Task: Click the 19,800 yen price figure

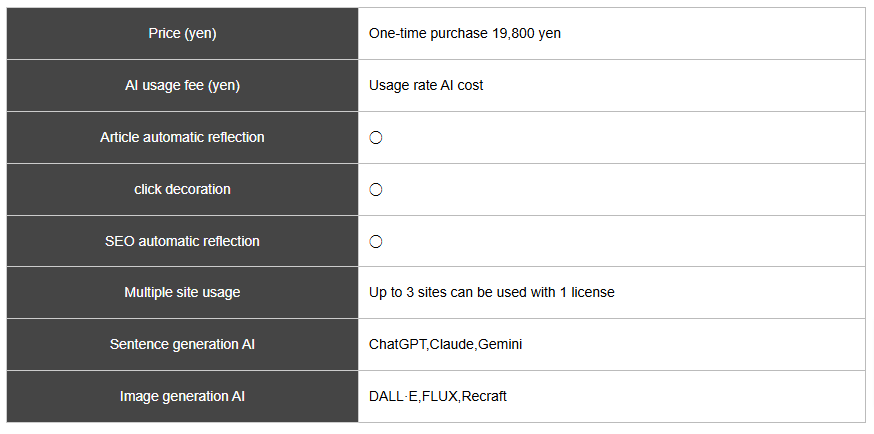Action: tap(526, 33)
